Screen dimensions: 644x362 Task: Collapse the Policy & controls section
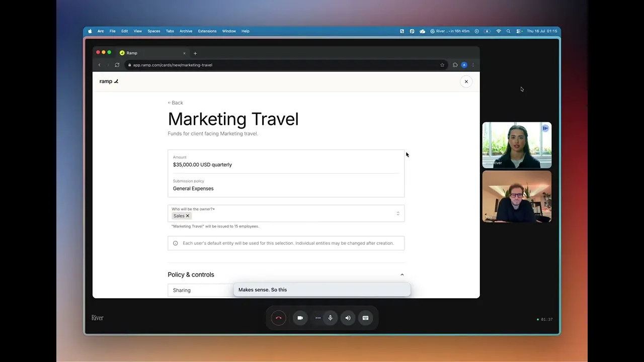point(402,275)
